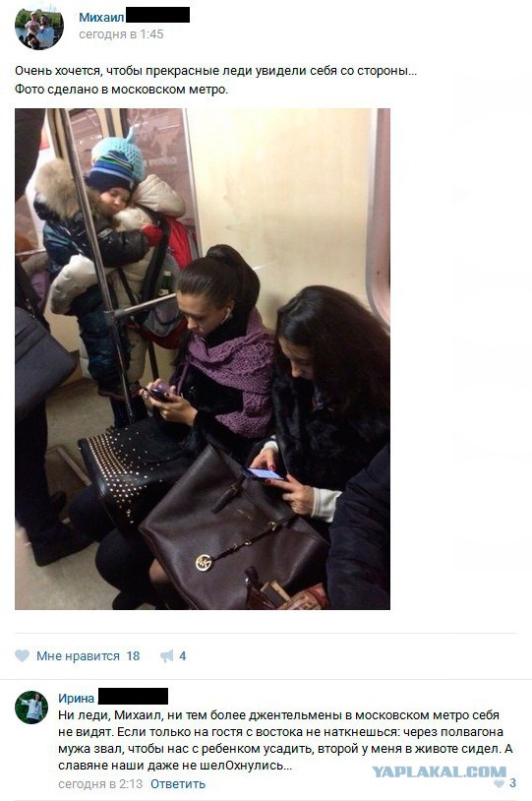The width and height of the screenshot is (532, 801).
Task: Like the post with the heart icon
Action: (22, 655)
